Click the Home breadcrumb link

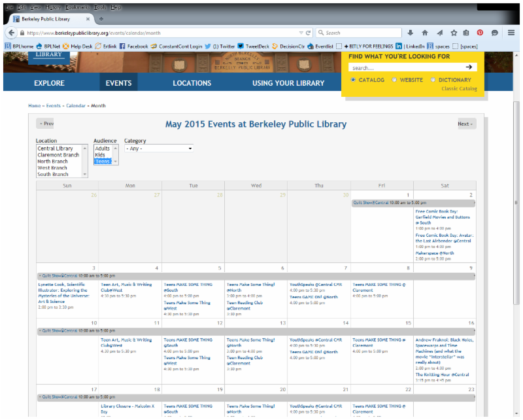35,105
